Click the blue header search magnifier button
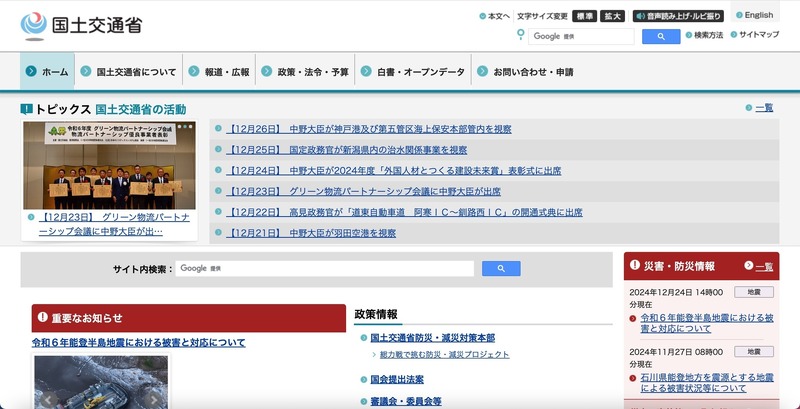Image resolution: width=800 pixels, height=409 pixels. click(660, 36)
